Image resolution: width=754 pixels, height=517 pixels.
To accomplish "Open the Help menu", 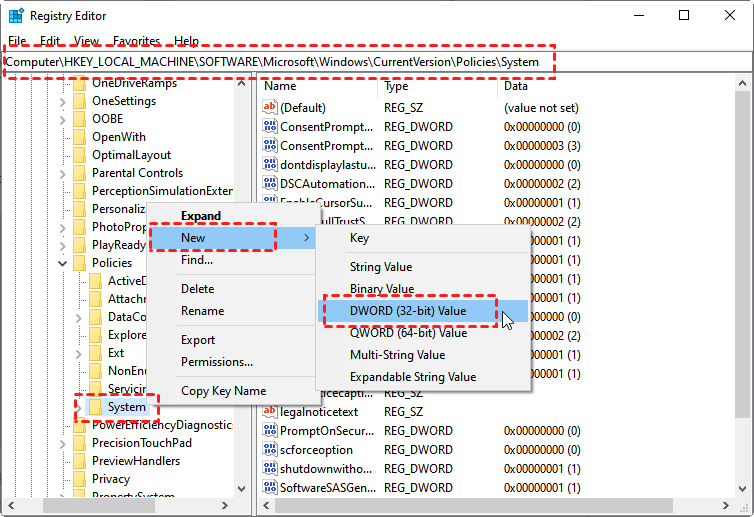I will [187, 41].
